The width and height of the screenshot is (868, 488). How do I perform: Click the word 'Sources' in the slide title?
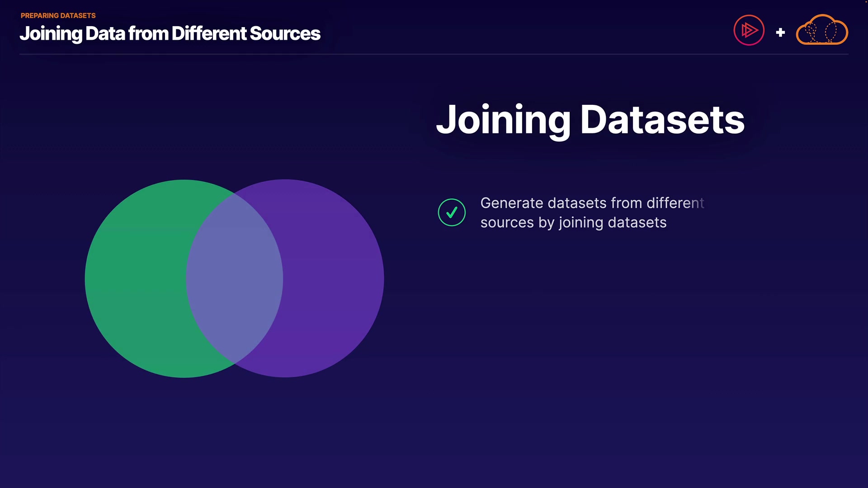pyautogui.click(x=285, y=33)
